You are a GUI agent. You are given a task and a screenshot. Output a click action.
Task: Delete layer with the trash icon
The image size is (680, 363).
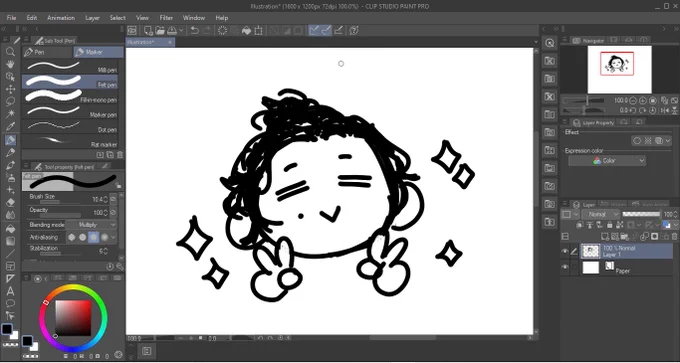coord(673,236)
